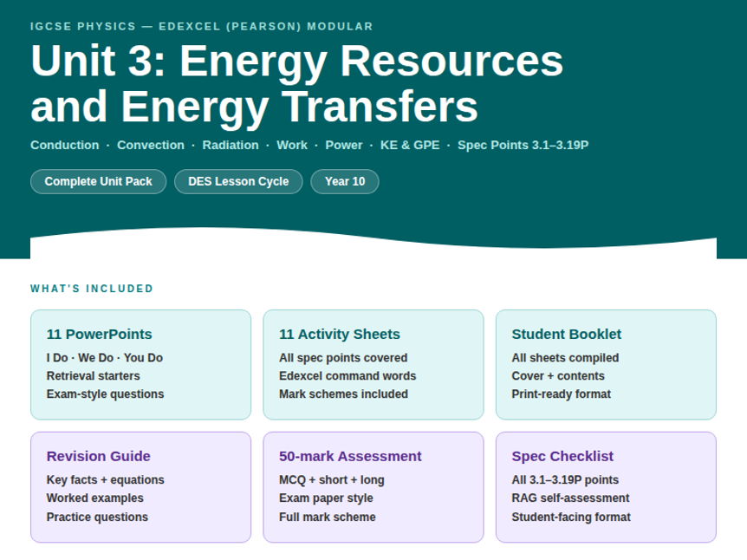Open the Revision Guide card title
This screenshot has width=747, height=560.
coord(99,456)
